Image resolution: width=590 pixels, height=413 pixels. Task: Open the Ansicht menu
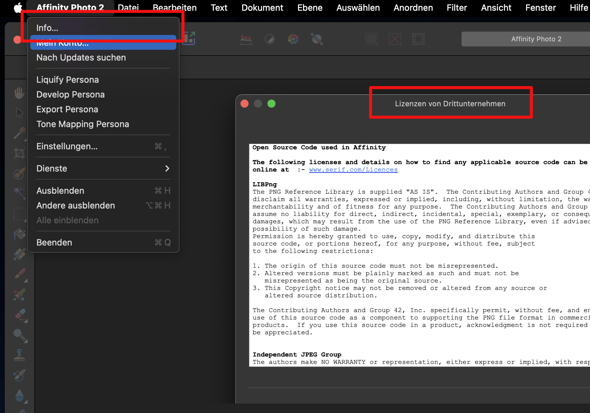[x=496, y=8]
